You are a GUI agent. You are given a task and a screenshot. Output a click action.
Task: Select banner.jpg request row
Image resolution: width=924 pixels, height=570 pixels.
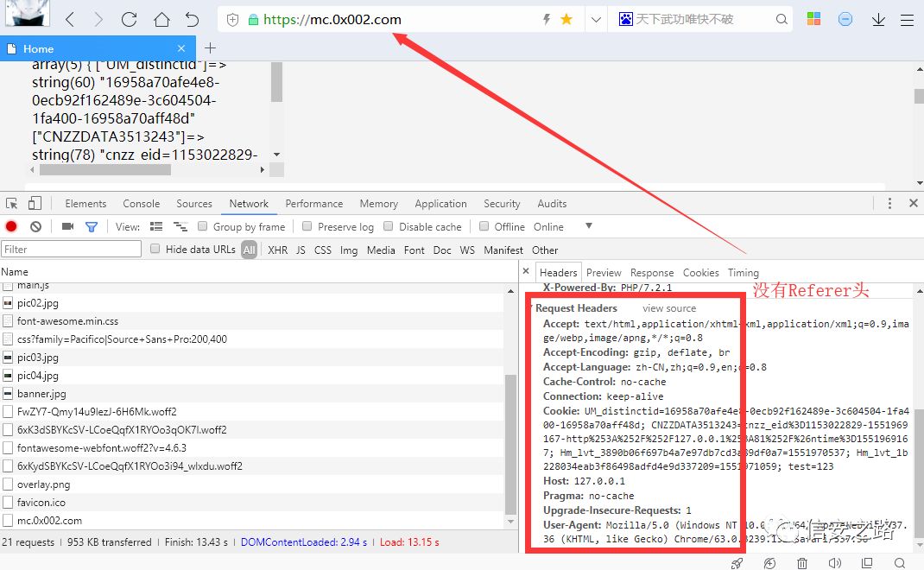tap(252, 394)
